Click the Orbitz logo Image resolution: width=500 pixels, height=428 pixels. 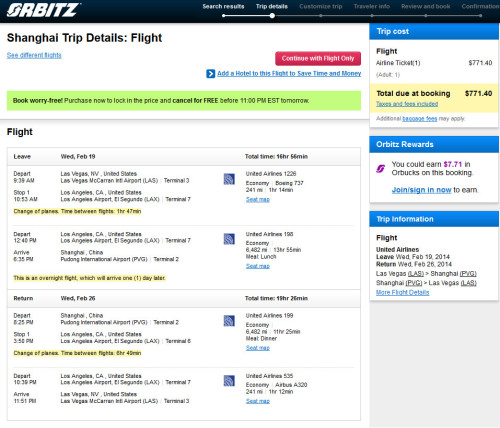click(x=43, y=10)
